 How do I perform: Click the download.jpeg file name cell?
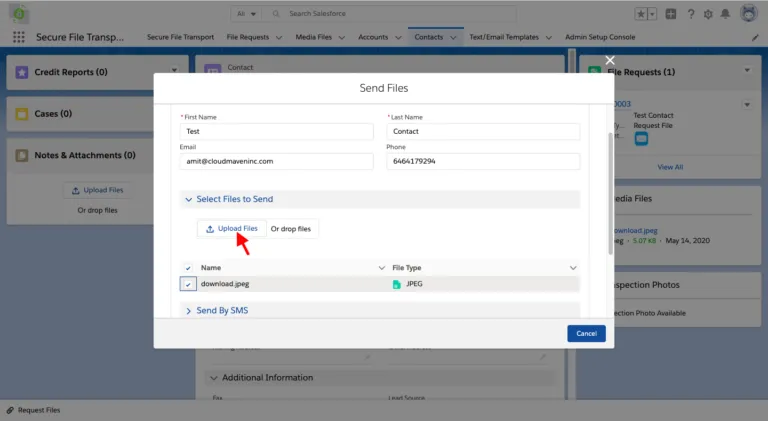[225, 284]
